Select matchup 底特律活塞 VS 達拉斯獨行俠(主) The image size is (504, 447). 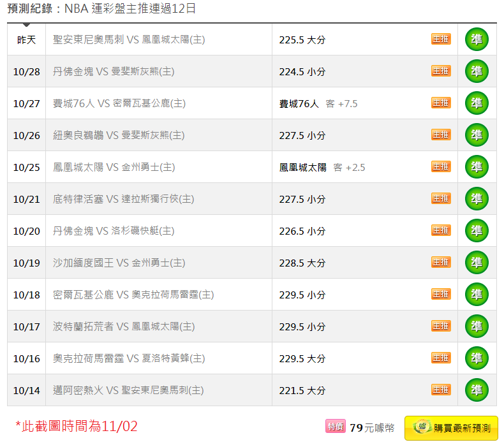pyautogui.click(x=123, y=199)
